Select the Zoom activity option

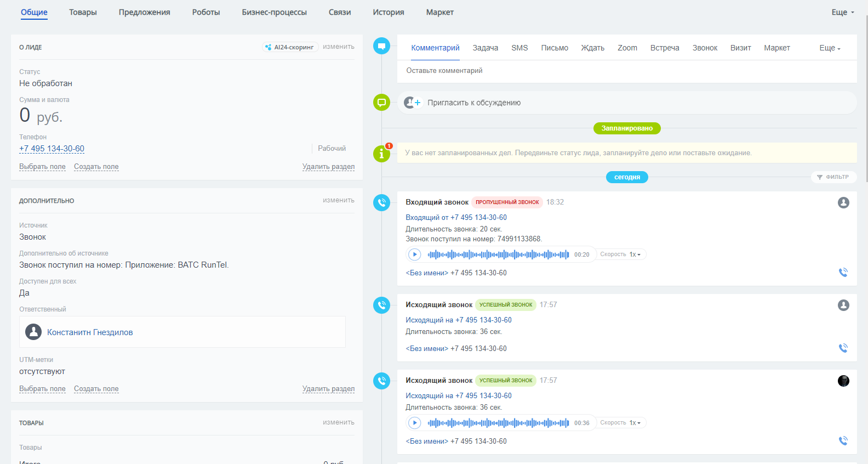click(x=627, y=48)
